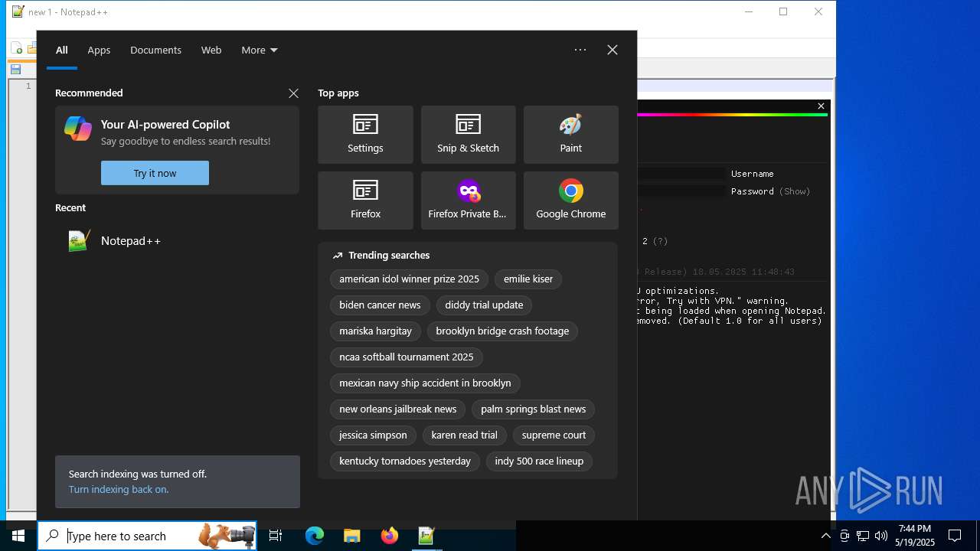
Task: Open Microsoft Edge from the taskbar
Action: click(315, 536)
